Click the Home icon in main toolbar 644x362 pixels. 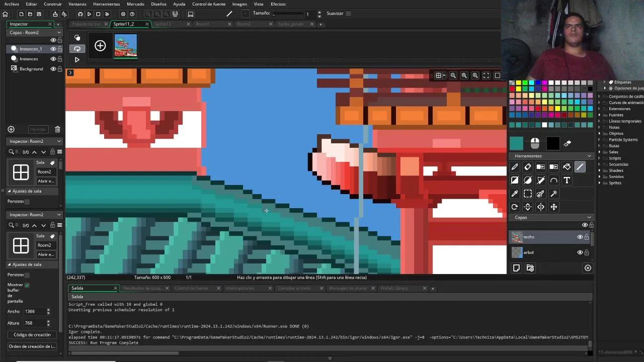pyautogui.click(x=6, y=14)
